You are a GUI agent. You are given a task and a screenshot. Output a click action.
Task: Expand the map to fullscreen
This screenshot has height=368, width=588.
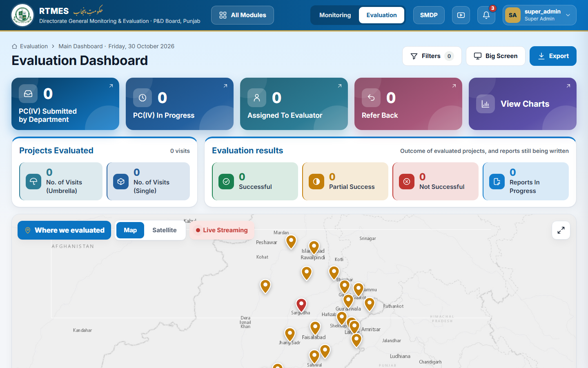coord(561,230)
